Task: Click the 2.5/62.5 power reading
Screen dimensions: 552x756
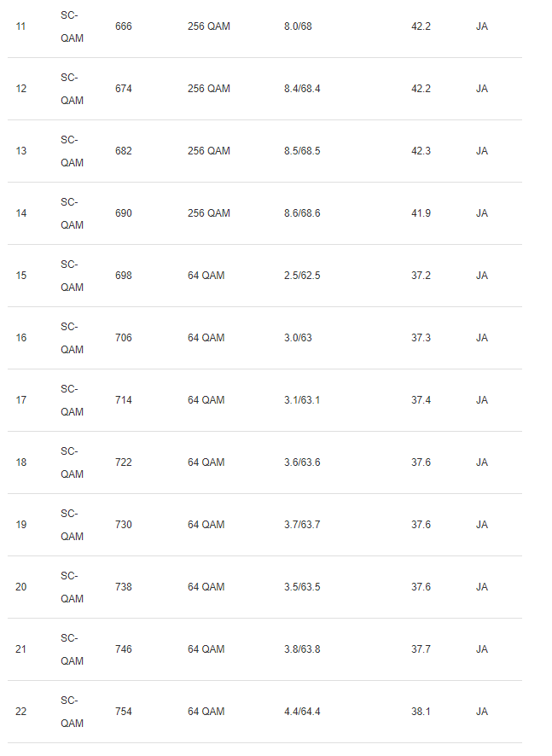Action: 302,276
